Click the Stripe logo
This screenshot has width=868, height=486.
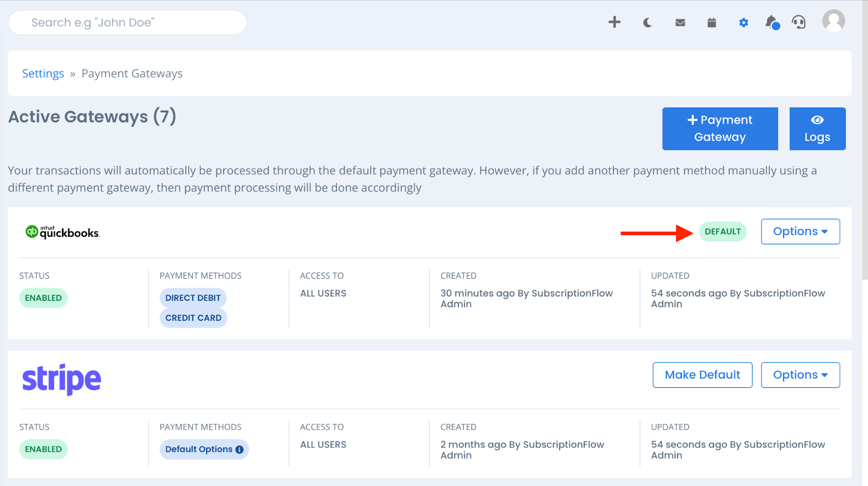[x=61, y=379]
